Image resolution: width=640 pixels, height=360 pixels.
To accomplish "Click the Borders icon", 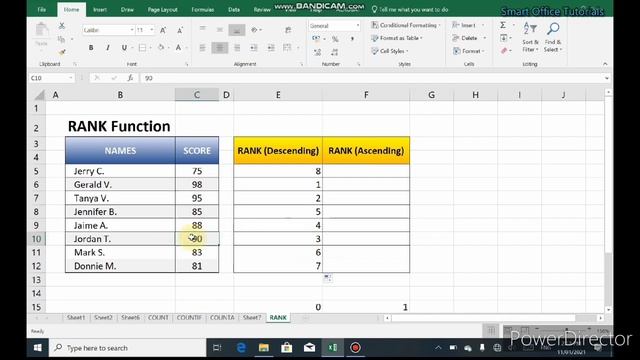I will (x=142, y=48).
